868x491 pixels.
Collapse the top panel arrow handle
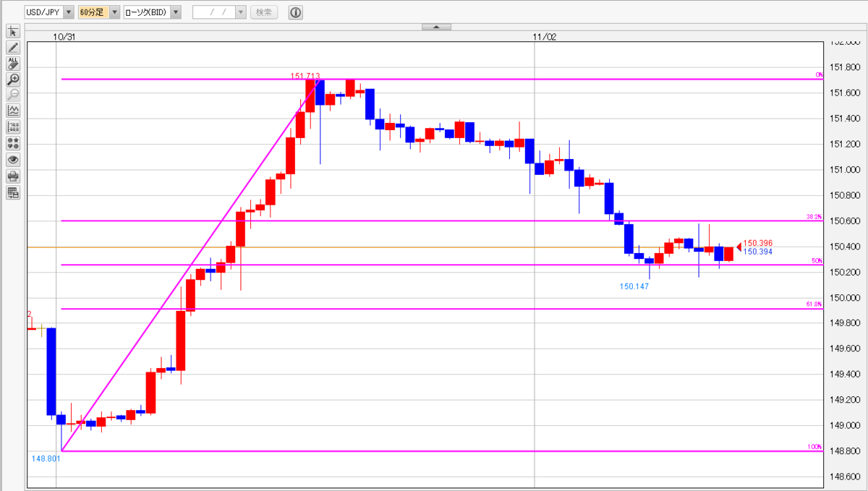coord(436,27)
